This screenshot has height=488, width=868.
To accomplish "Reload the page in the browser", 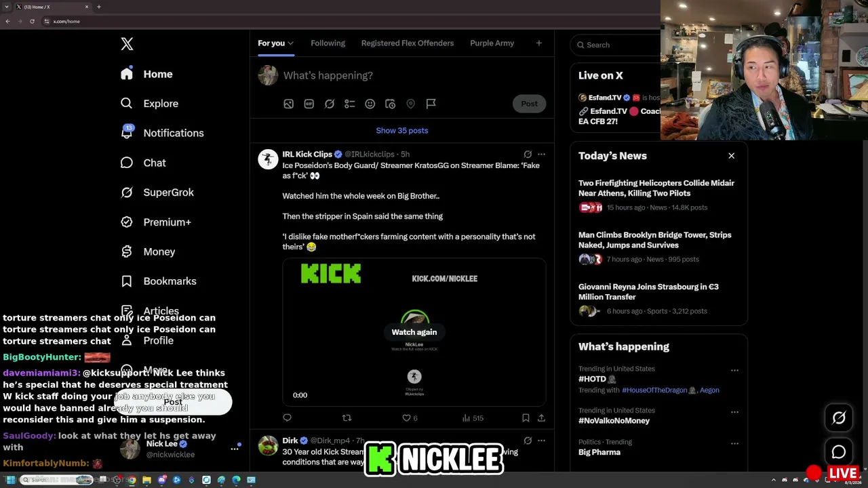I will pos(32,21).
